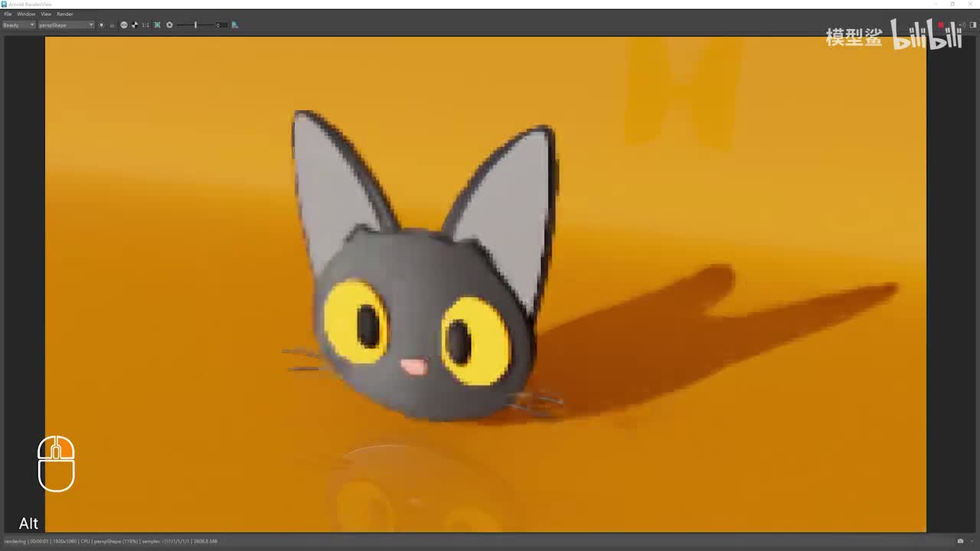This screenshot has height=551, width=980.
Task: Click the black-and-white checkered circle icon
Action: (135, 25)
